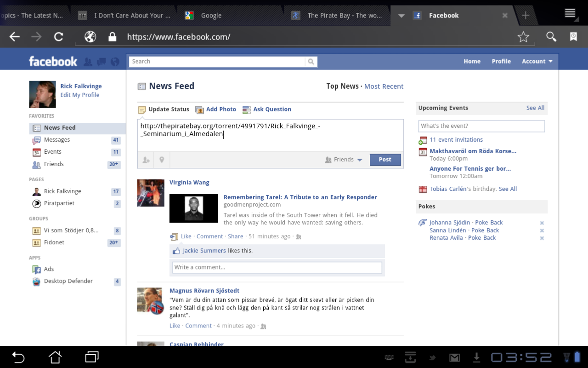
Task: Tag a friend using the add-person icon
Action: point(146,160)
